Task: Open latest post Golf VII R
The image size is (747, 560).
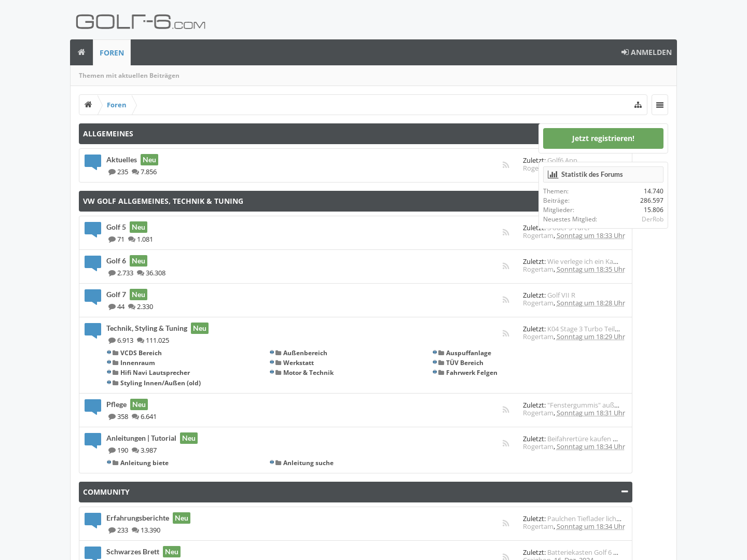Action: coord(561,295)
